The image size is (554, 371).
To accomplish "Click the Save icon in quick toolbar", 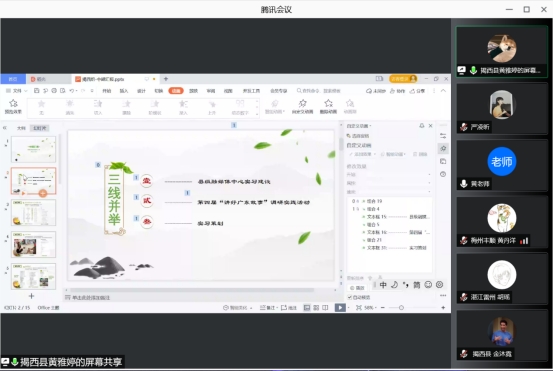I will click(x=36, y=91).
